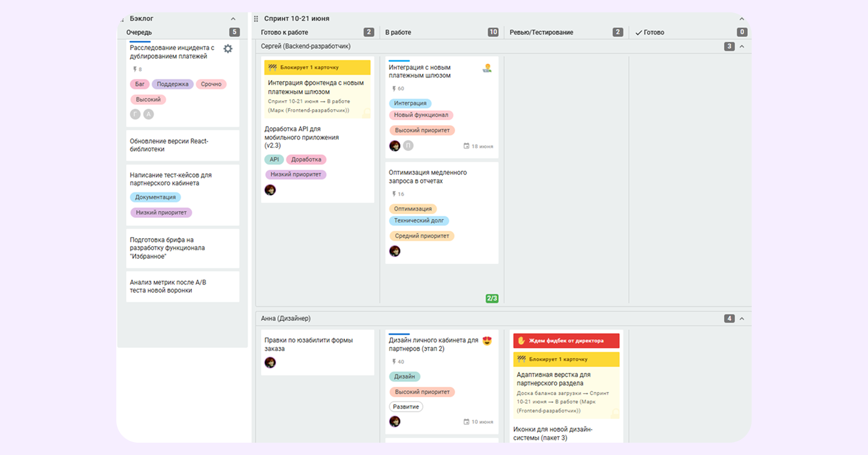Viewport: 868px width, 455px height.
Task: Click the worker icon on Интеграция с новым платежным шлюзом
Action: 487,68
